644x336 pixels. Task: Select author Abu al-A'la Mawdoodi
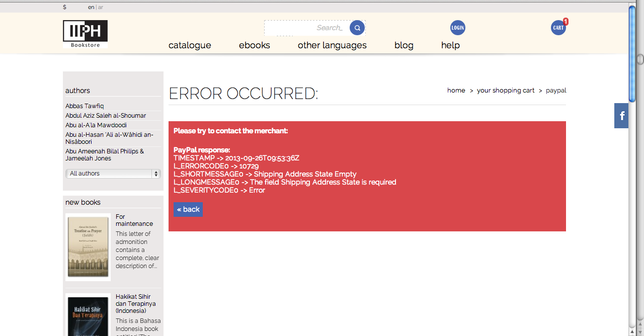(x=96, y=125)
